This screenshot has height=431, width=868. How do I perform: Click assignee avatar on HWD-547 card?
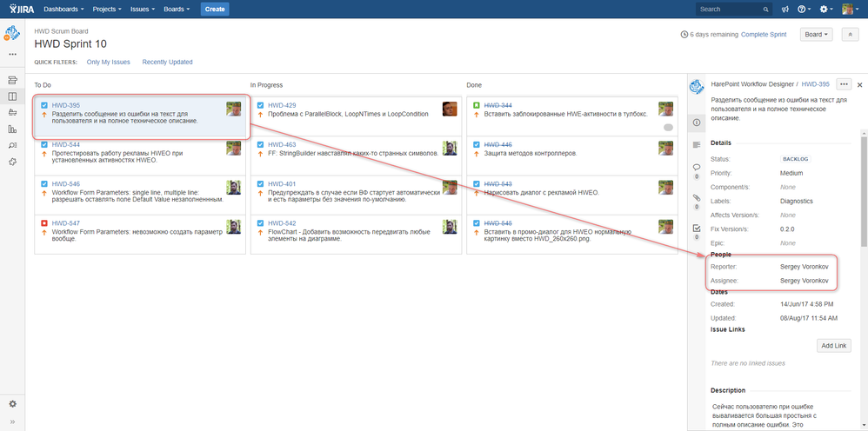click(x=234, y=226)
